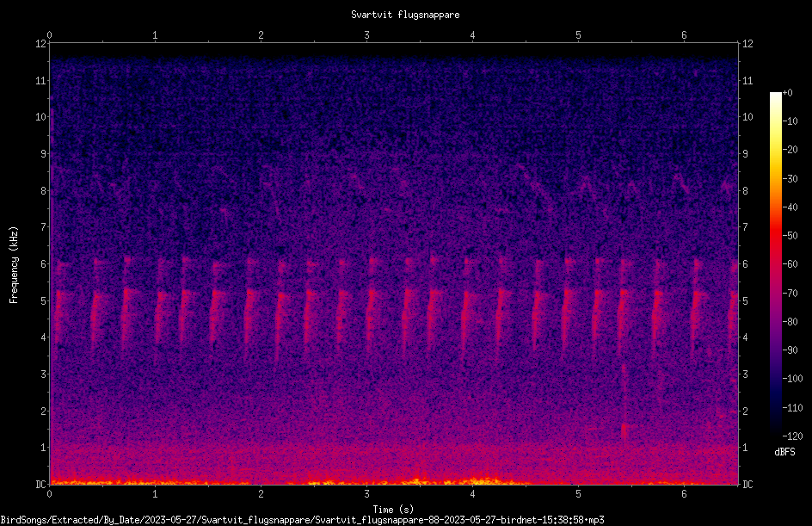Click the -120 value on the dBFS scale

792,436
